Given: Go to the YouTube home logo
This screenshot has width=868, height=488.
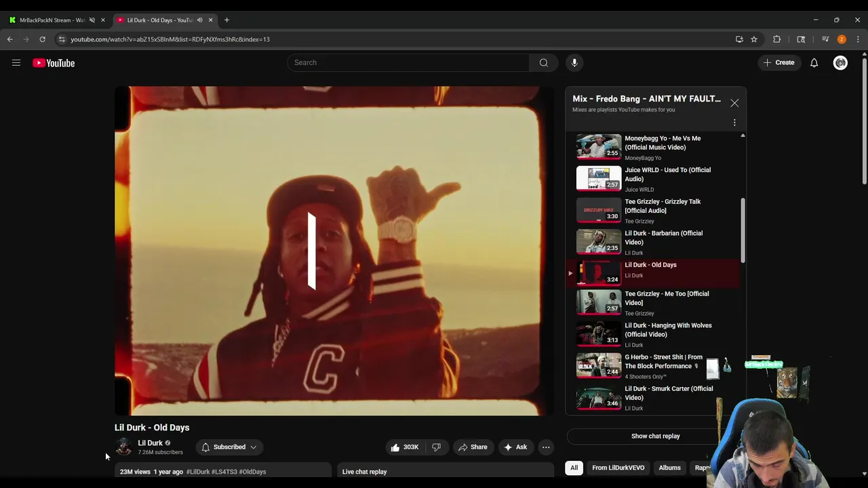Looking at the screenshot, I should (x=54, y=63).
